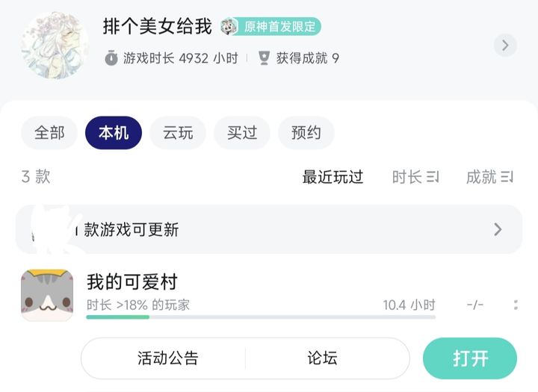Image resolution: width=538 pixels, height=392 pixels.
Task: Toggle sorting by 成就
Action: pyautogui.click(x=489, y=177)
